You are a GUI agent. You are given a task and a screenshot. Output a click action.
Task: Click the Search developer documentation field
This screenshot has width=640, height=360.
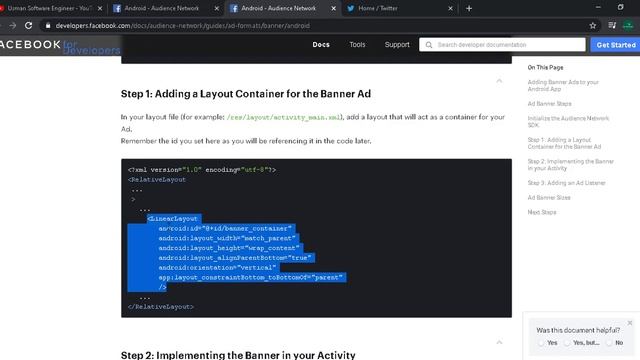click(502, 44)
